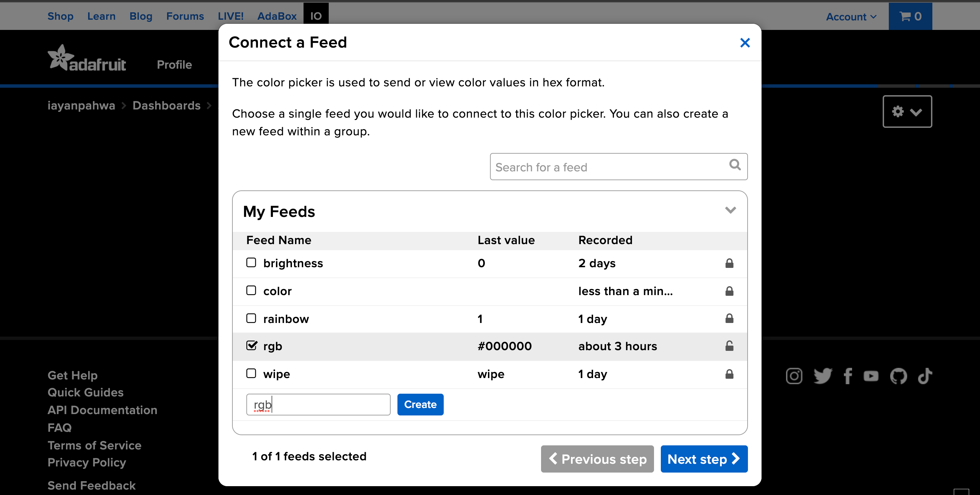Switch to the IO section
980x495 pixels.
316,16
